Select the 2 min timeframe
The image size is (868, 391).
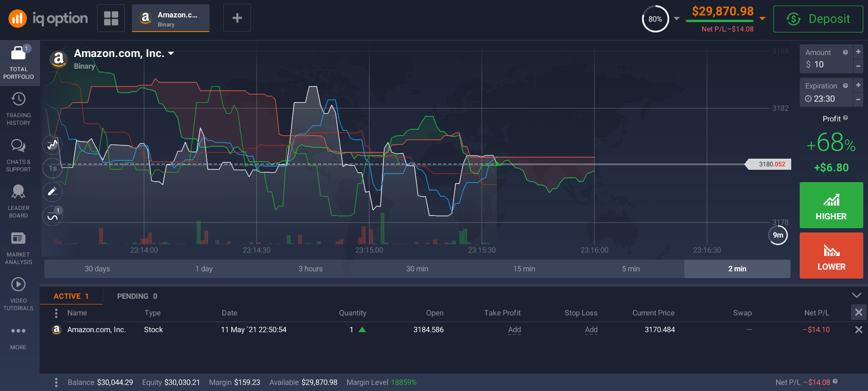(737, 269)
